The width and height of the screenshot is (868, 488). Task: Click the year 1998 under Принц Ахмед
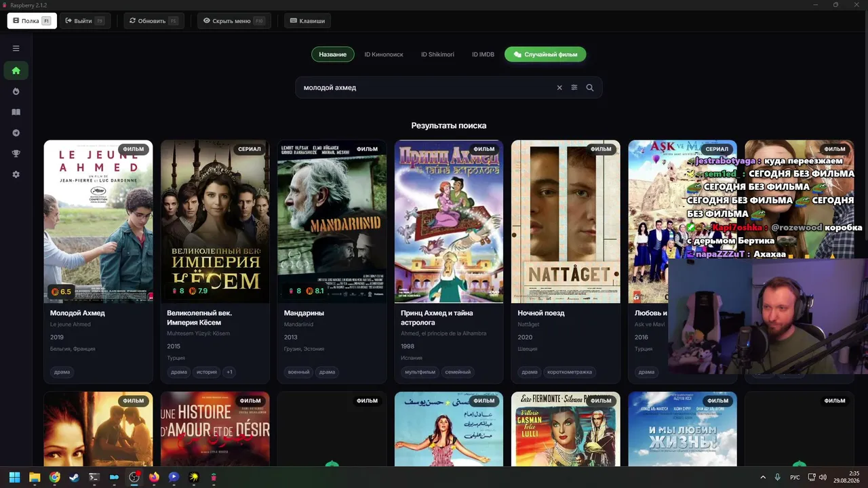(x=408, y=346)
